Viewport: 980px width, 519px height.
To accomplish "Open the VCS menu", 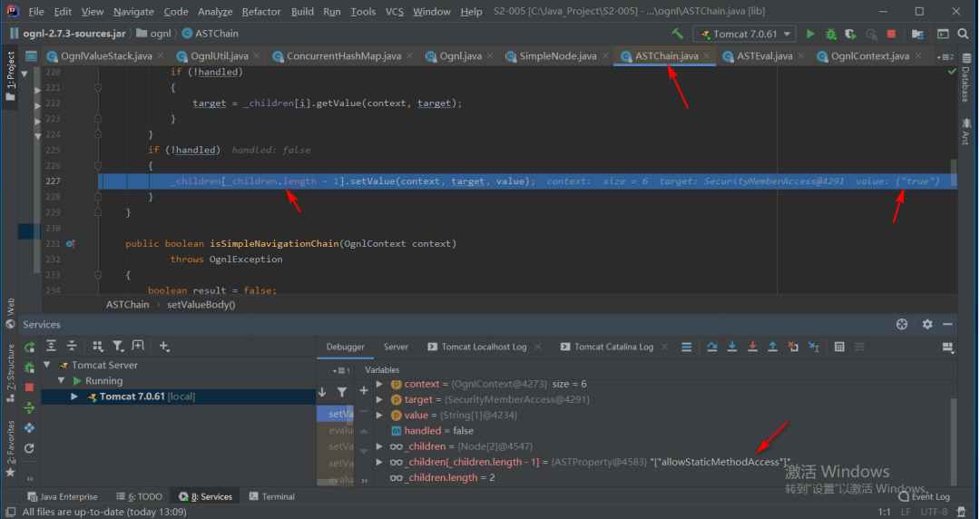I will [x=395, y=11].
